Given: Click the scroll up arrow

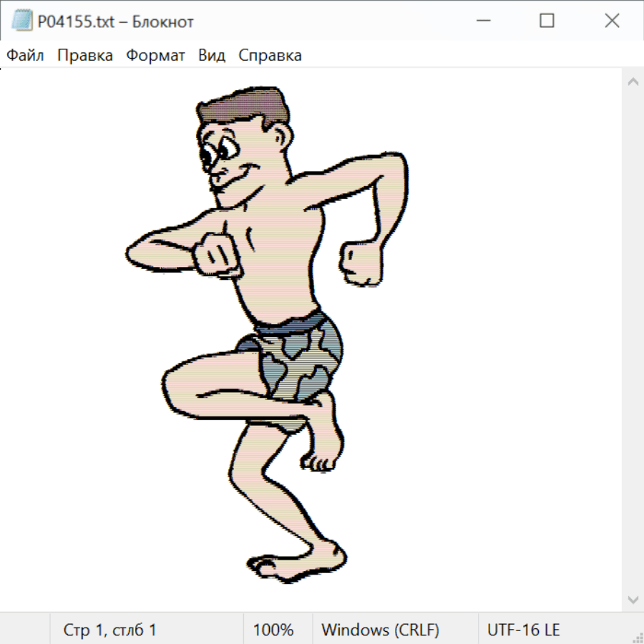Looking at the screenshot, I should (x=633, y=82).
